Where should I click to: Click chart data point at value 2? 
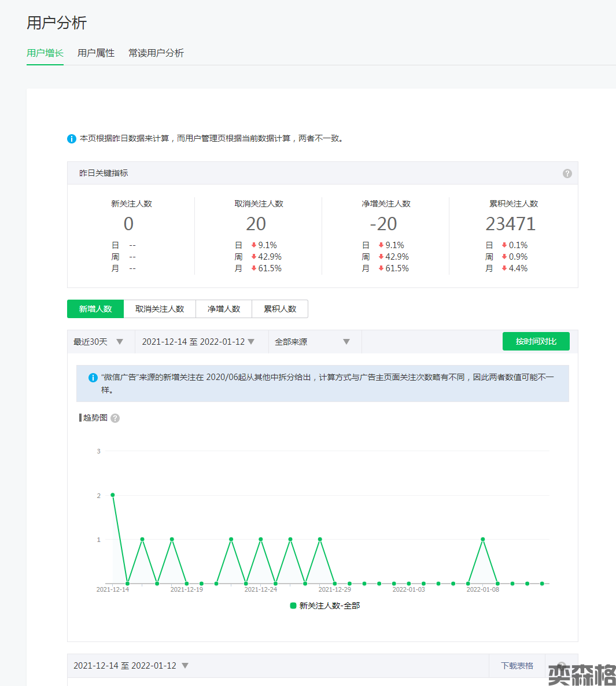coord(113,495)
